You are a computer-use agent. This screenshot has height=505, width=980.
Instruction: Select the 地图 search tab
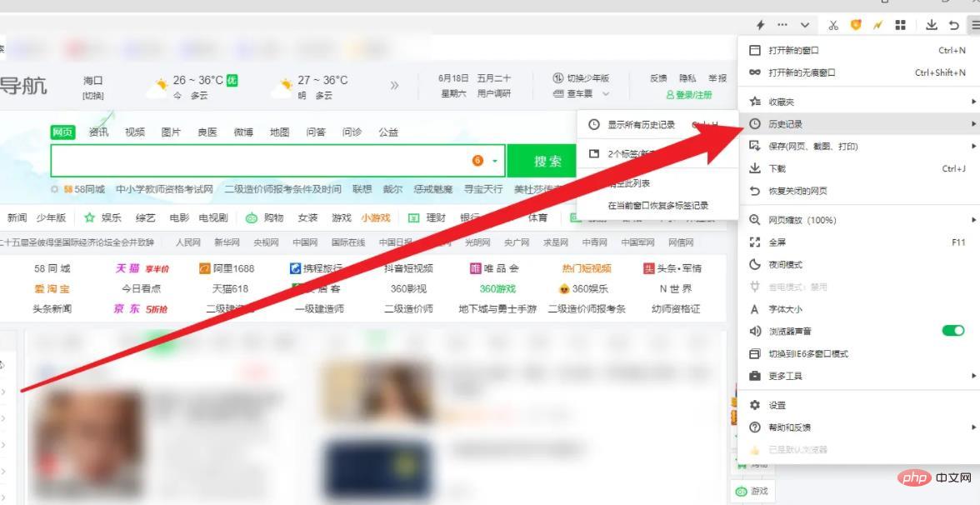pyautogui.click(x=279, y=132)
